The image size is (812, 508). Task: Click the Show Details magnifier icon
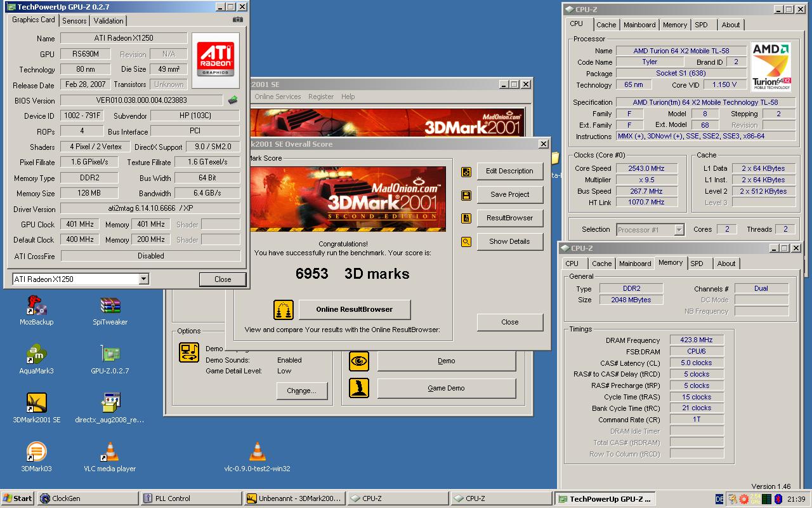point(466,242)
